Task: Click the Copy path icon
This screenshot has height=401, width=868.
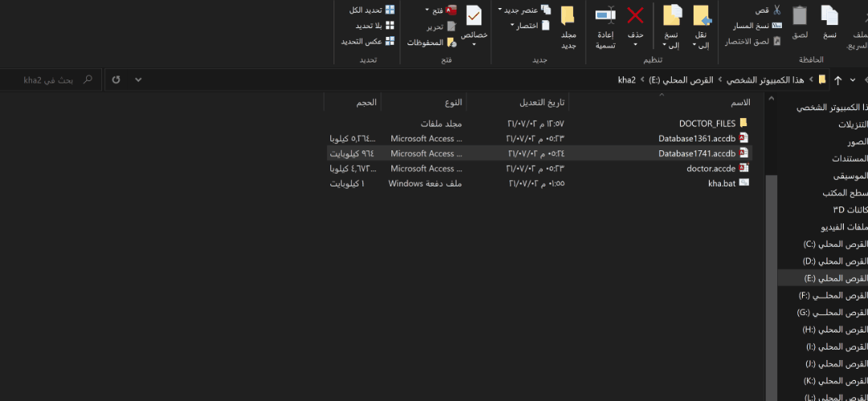Action: (x=776, y=26)
